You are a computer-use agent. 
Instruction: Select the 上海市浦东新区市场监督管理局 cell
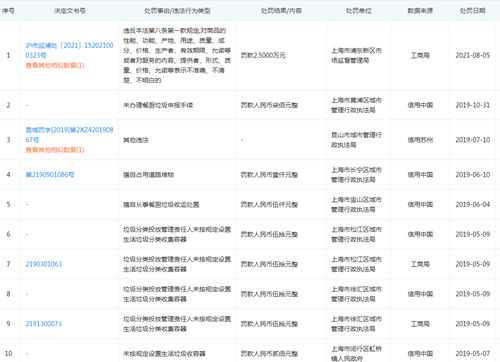[356, 55]
